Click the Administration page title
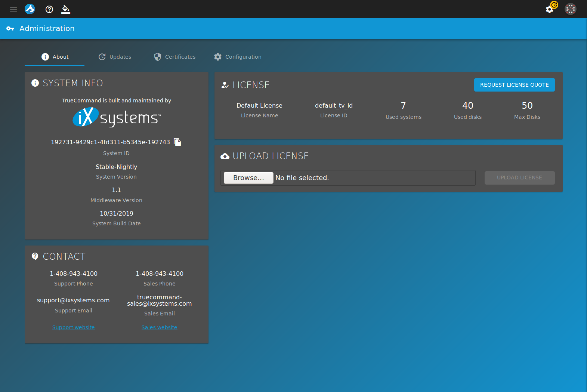Image resolution: width=587 pixels, height=392 pixels. [47, 28]
